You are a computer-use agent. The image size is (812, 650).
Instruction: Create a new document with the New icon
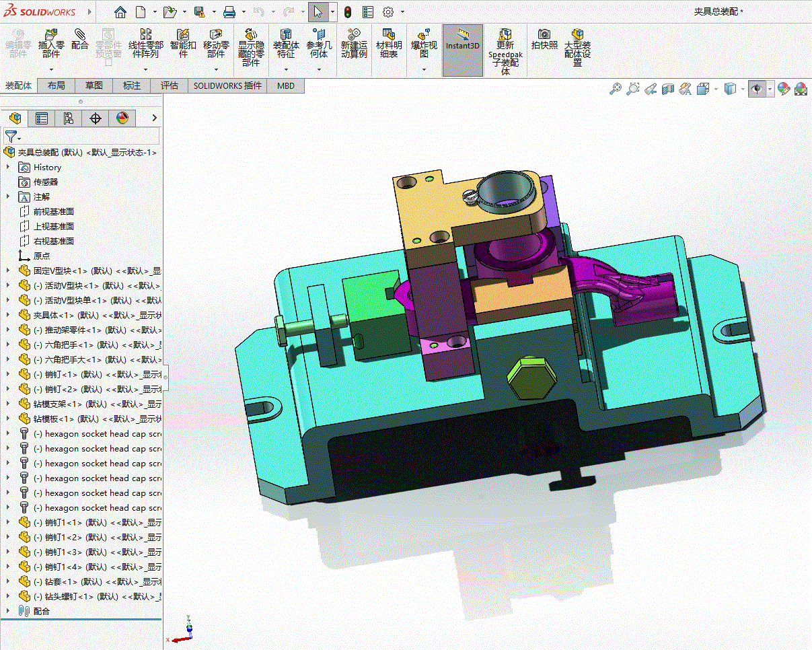141,12
